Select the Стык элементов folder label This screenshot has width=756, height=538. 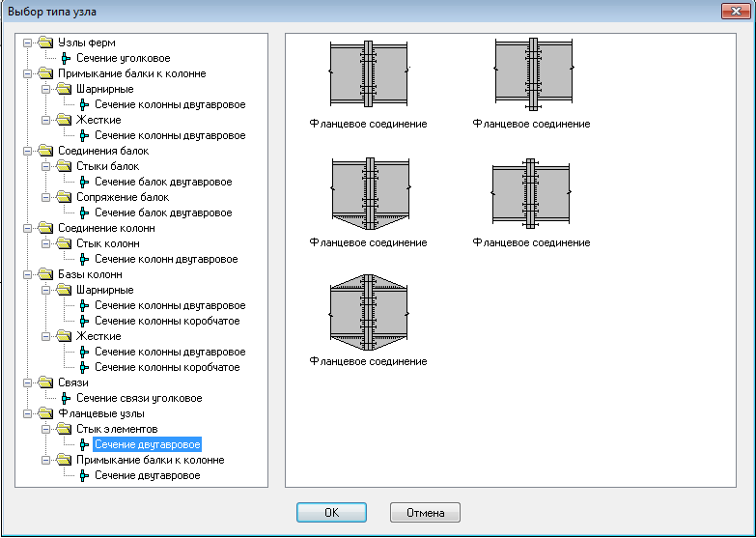(117, 429)
